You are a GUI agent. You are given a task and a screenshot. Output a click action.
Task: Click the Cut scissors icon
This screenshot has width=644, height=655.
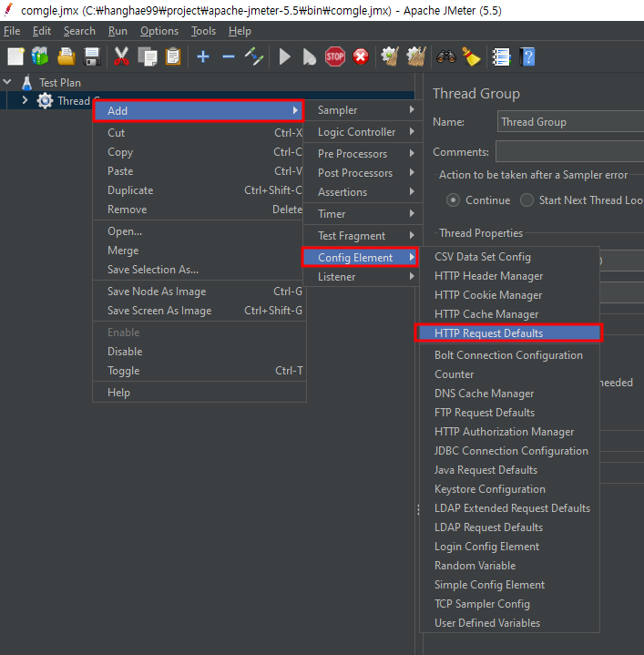(x=121, y=56)
